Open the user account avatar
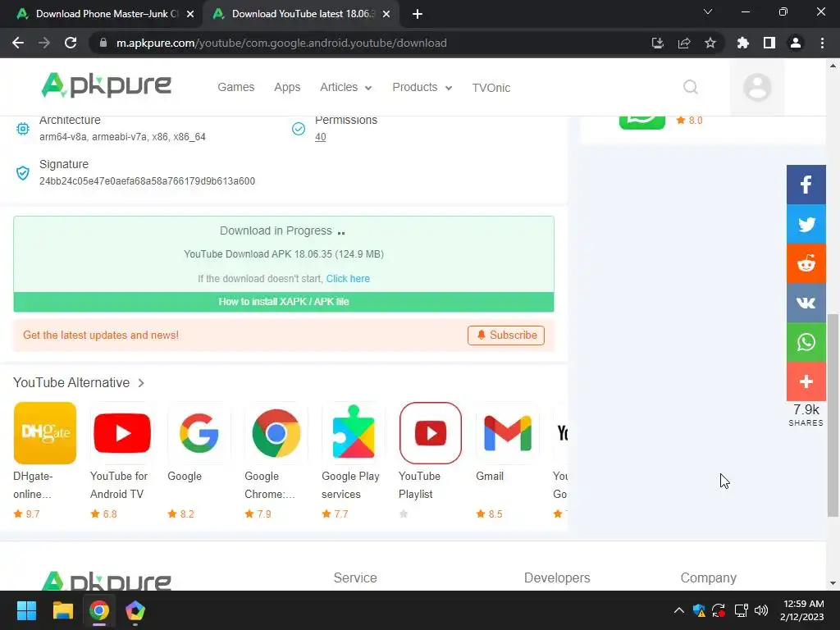This screenshot has width=840, height=630. [757, 87]
